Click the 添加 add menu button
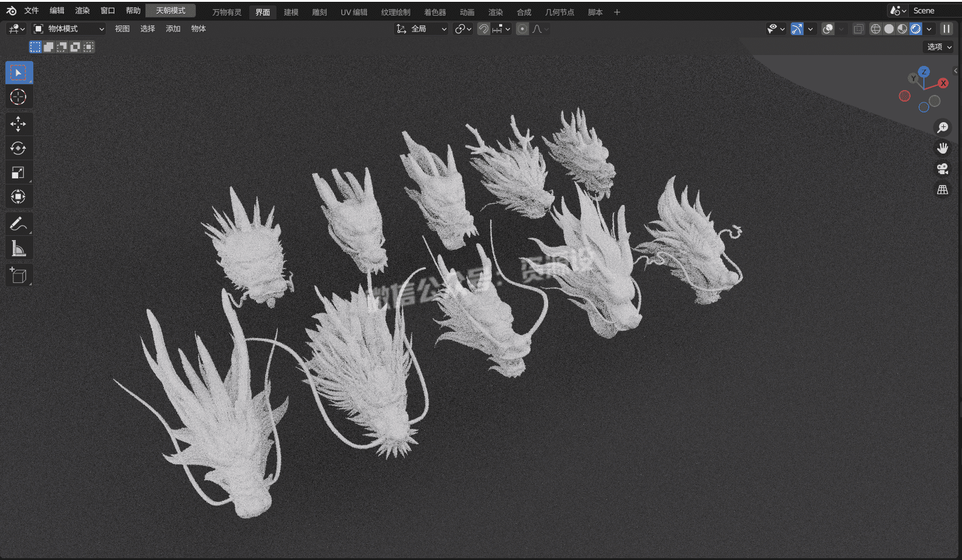 [x=173, y=29]
